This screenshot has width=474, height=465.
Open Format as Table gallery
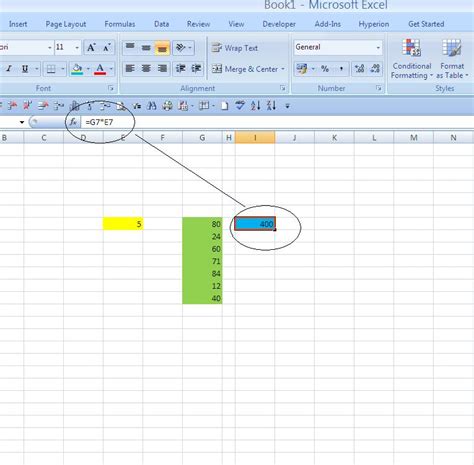click(x=452, y=59)
